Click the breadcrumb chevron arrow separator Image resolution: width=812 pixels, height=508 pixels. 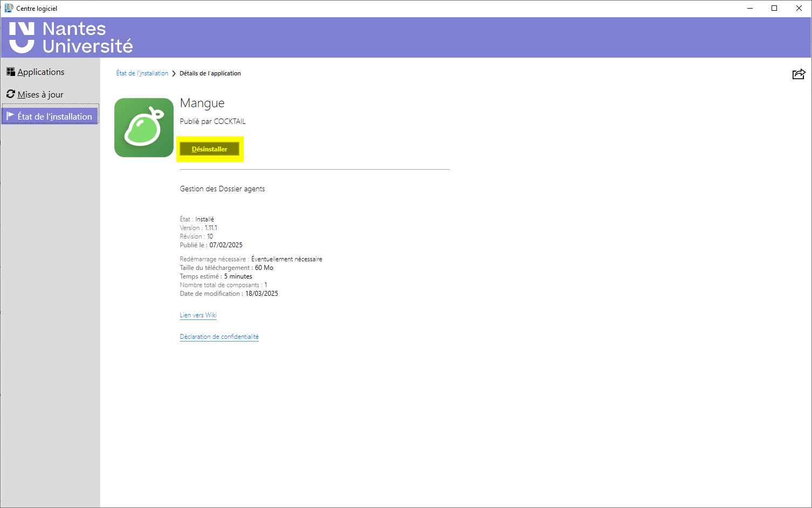(174, 74)
